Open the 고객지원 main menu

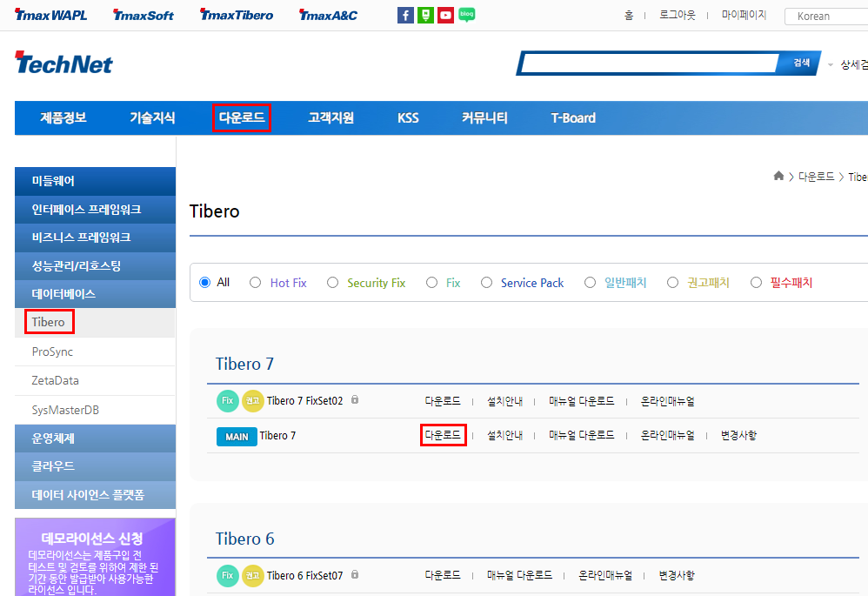tap(331, 117)
